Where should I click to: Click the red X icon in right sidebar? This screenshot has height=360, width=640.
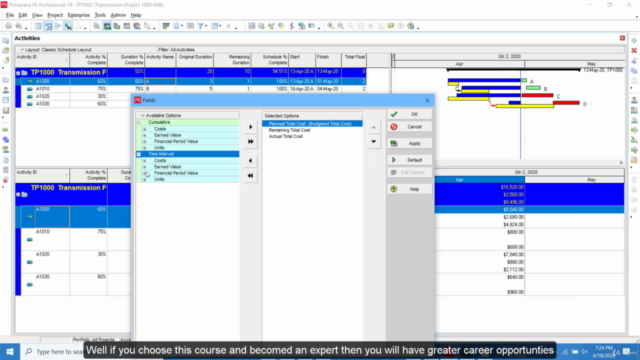634,51
